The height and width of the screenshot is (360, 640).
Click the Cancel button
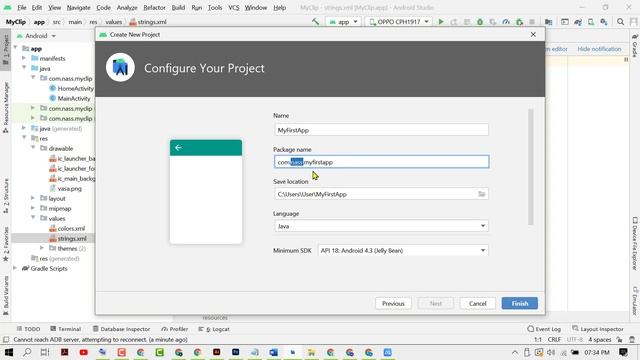click(x=478, y=303)
